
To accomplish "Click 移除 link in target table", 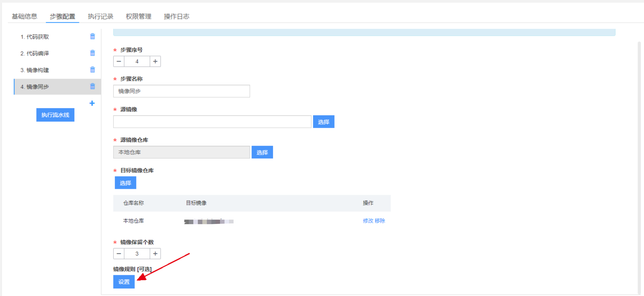I will click(380, 221).
